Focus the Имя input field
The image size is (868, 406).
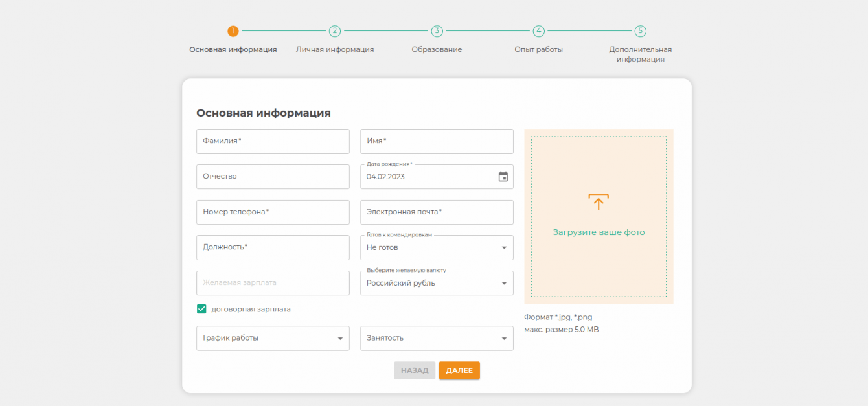point(437,141)
